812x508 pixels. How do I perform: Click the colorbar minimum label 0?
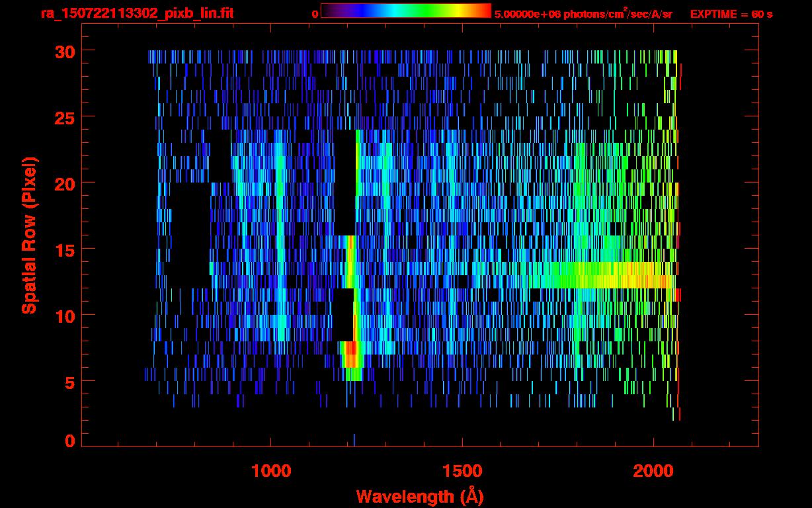click(x=315, y=13)
